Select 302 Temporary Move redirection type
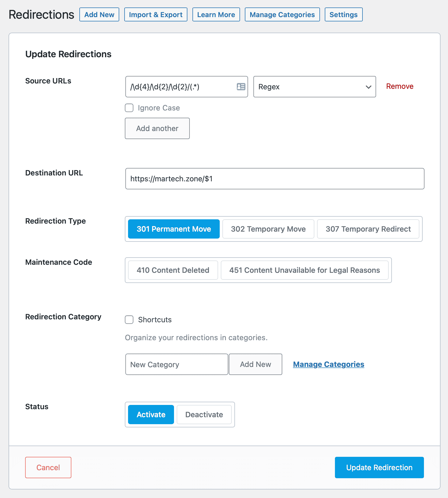The image size is (448, 498). pyautogui.click(x=268, y=229)
